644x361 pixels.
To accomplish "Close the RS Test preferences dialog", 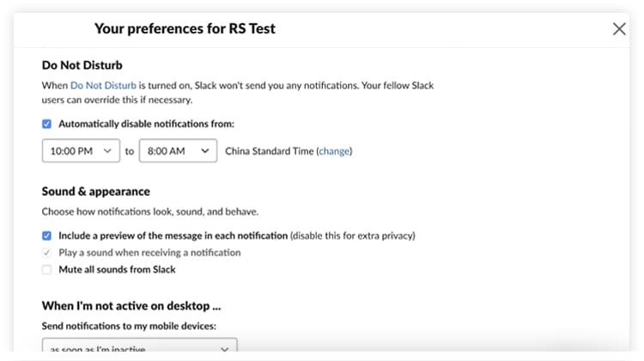I will (619, 28).
